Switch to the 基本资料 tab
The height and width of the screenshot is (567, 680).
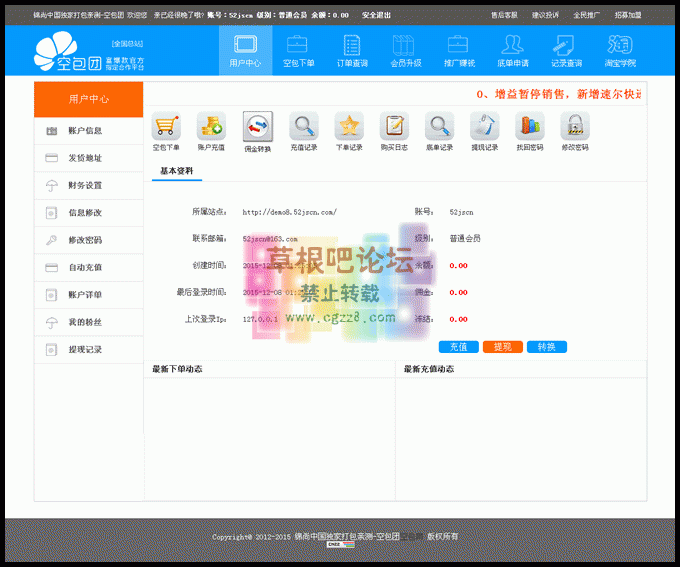177,171
